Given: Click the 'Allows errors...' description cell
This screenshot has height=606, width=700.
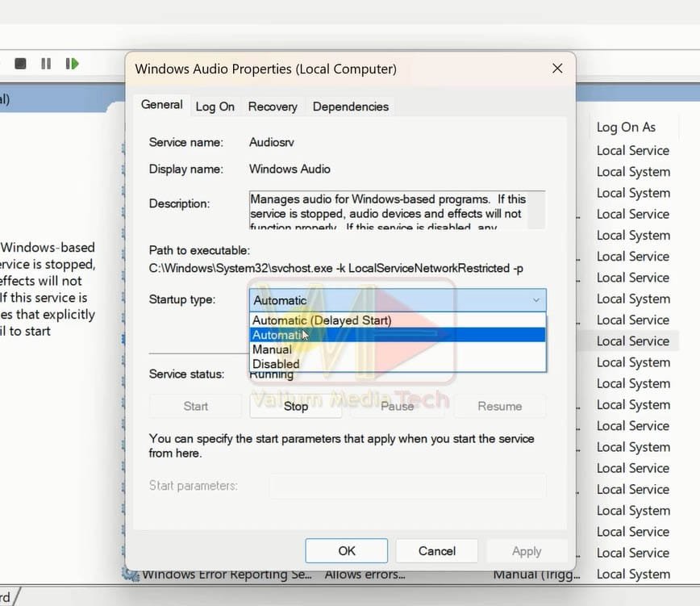Looking at the screenshot, I should [365, 575].
